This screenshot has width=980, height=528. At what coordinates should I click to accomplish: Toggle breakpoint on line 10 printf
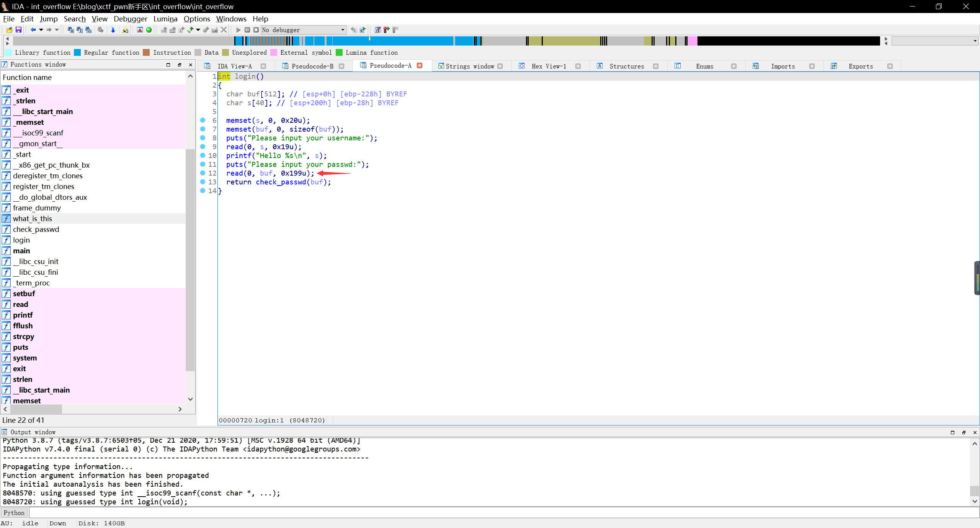pos(203,155)
